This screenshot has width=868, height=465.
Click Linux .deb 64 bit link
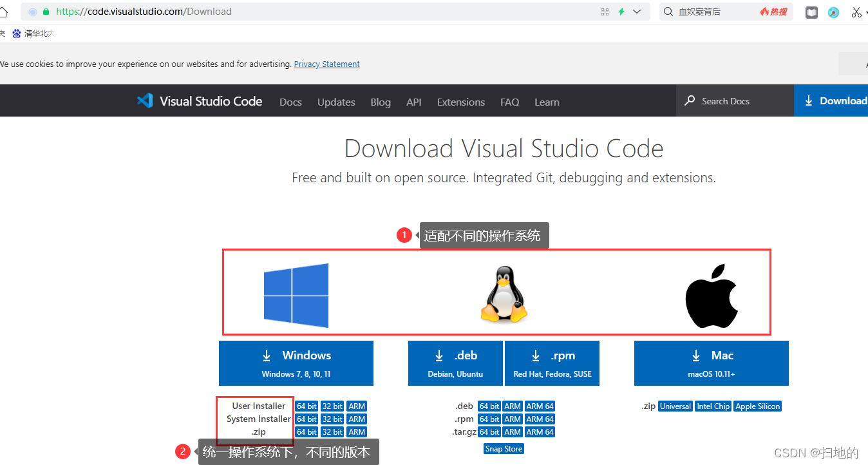click(x=489, y=406)
